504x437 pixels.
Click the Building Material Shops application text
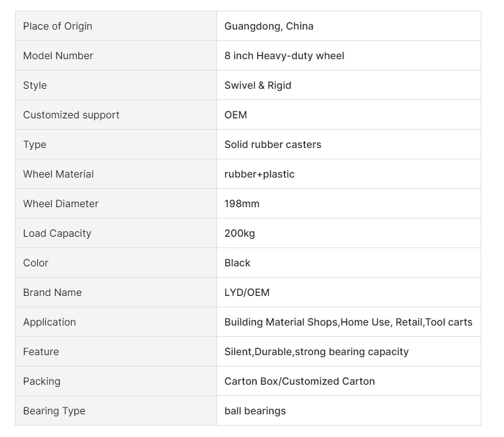(281, 322)
